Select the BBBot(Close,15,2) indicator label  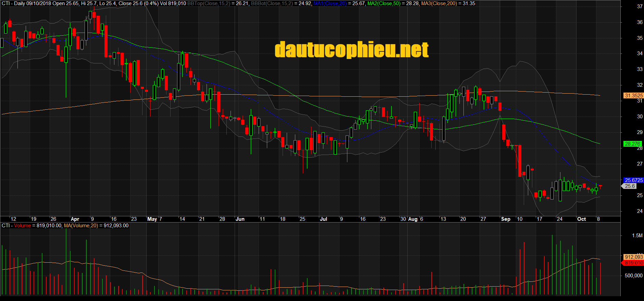(x=272, y=3)
